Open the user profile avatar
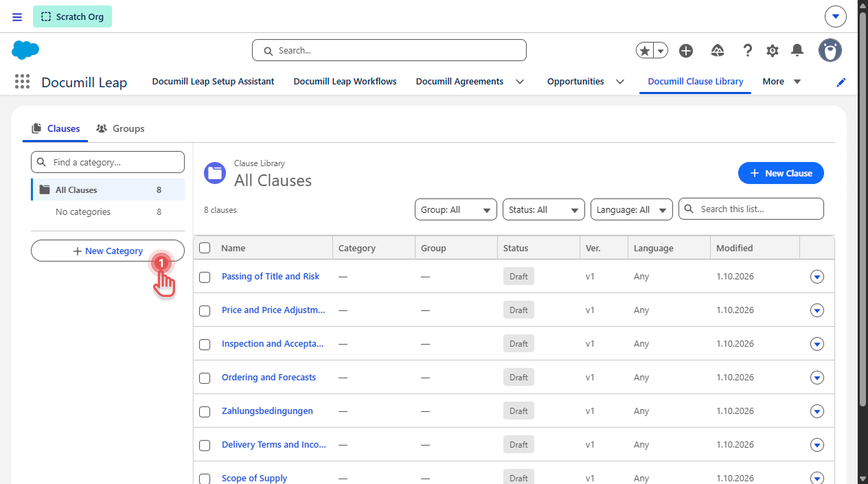 (x=830, y=50)
